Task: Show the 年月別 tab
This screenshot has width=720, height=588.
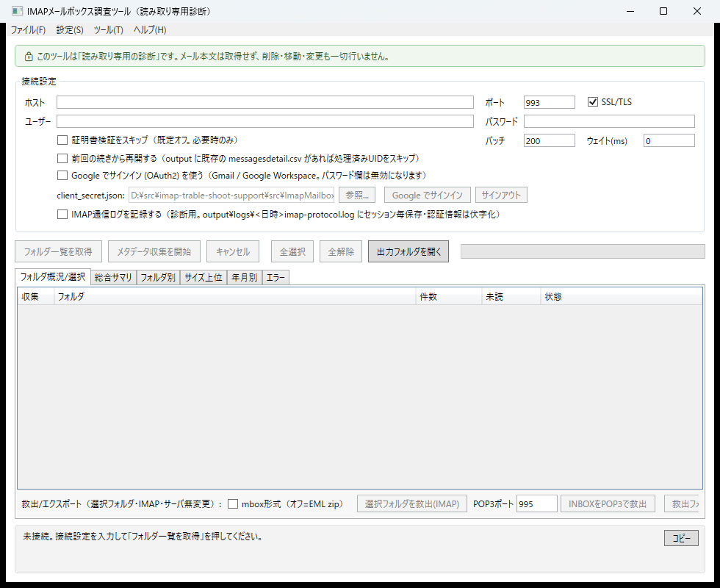Action: [244, 278]
